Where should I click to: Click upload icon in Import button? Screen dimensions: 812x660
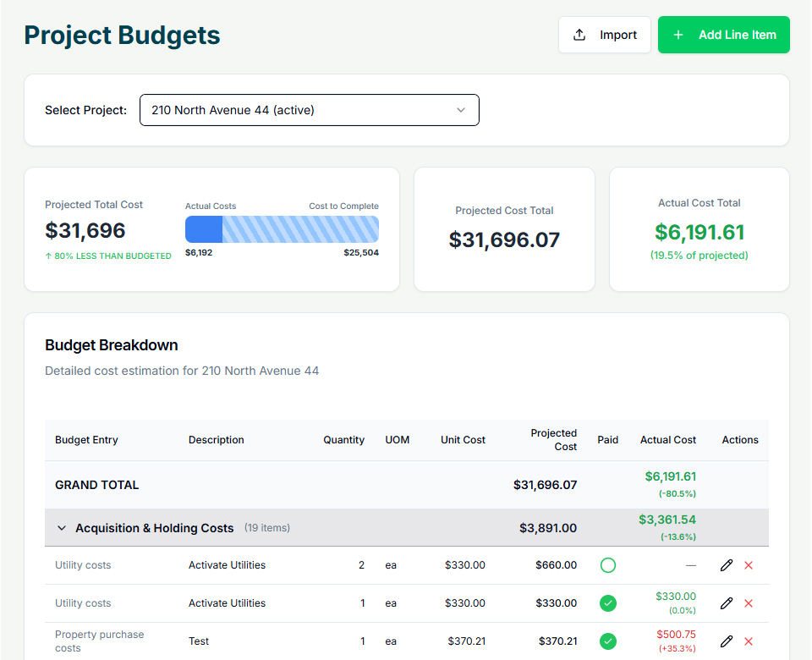(579, 35)
